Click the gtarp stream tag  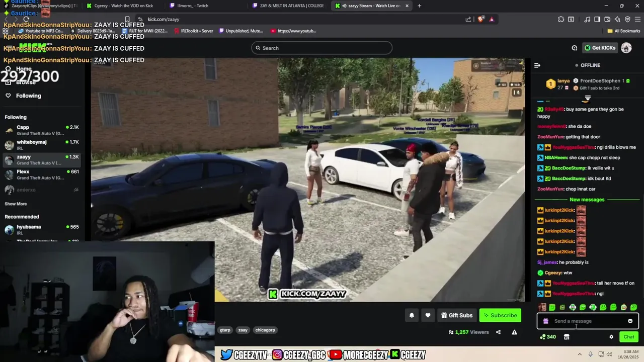(225, 330)
